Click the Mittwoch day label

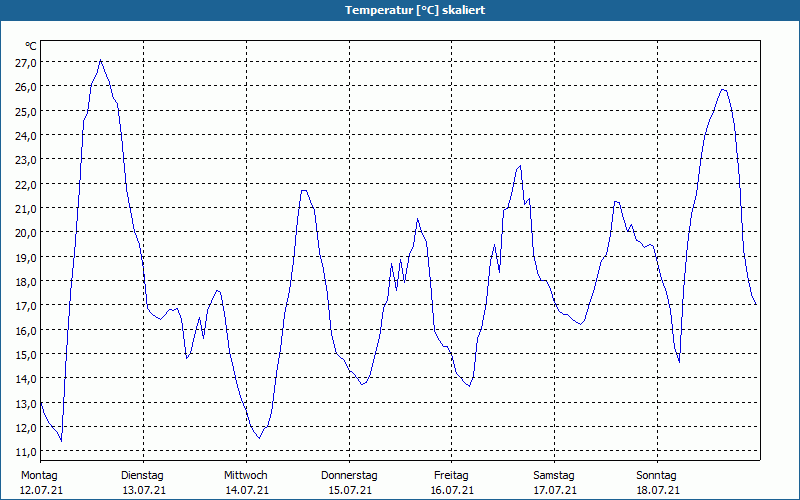(246, 476)
